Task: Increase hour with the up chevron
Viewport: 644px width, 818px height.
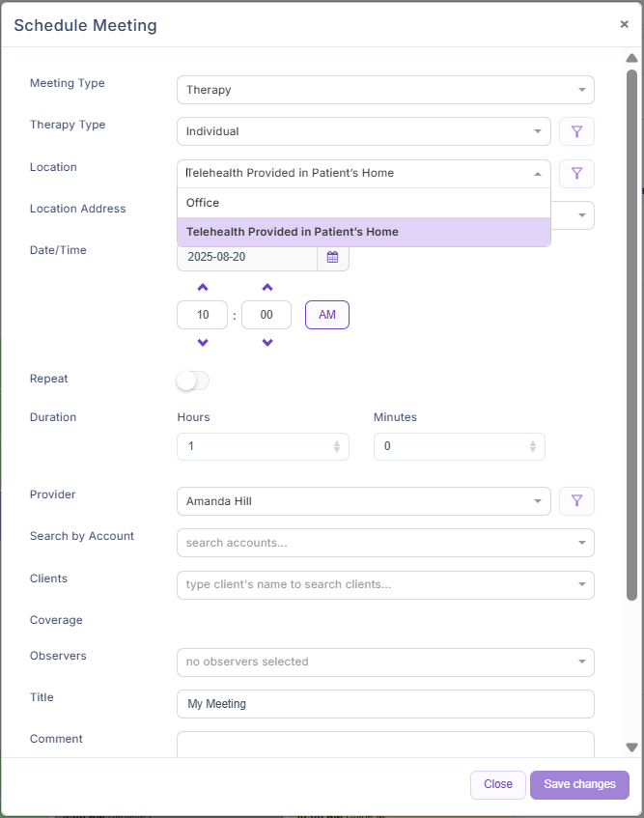Action: (x=203, y=288)
